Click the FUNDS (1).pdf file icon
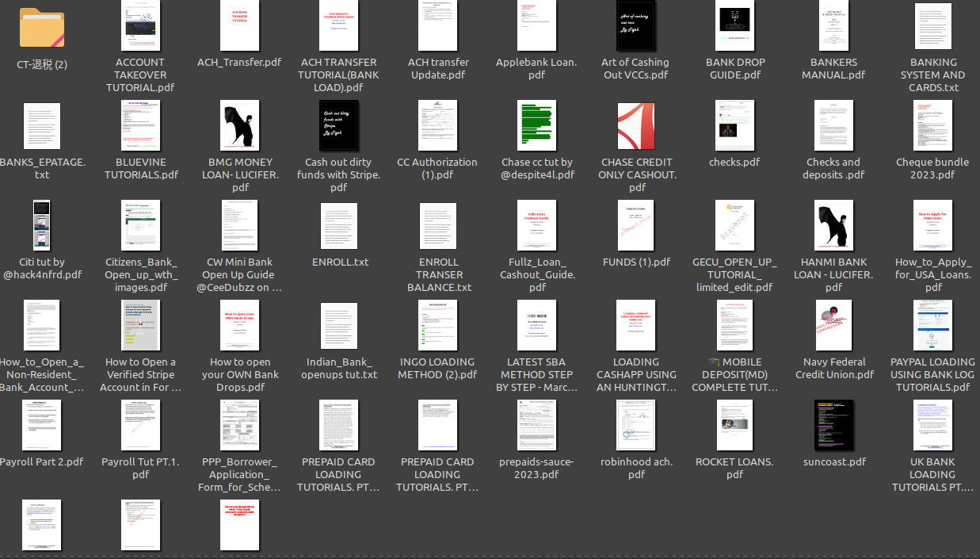980x559 pixels. click(x=636, y=226)
